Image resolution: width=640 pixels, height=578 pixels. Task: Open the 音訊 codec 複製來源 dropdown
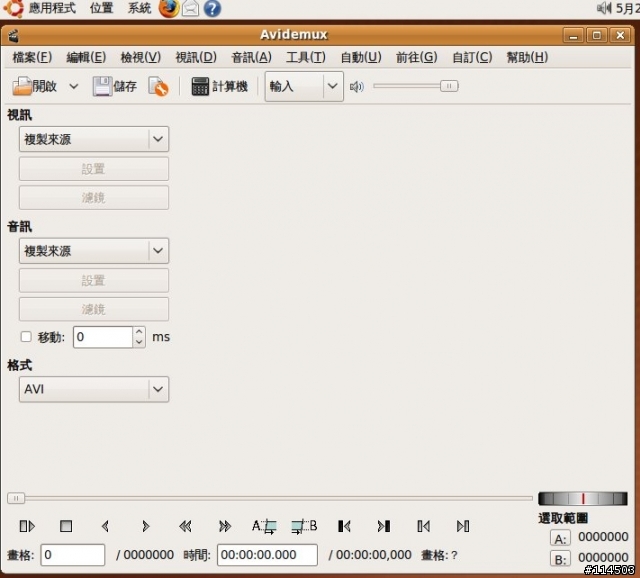click(x=94, y=251)
